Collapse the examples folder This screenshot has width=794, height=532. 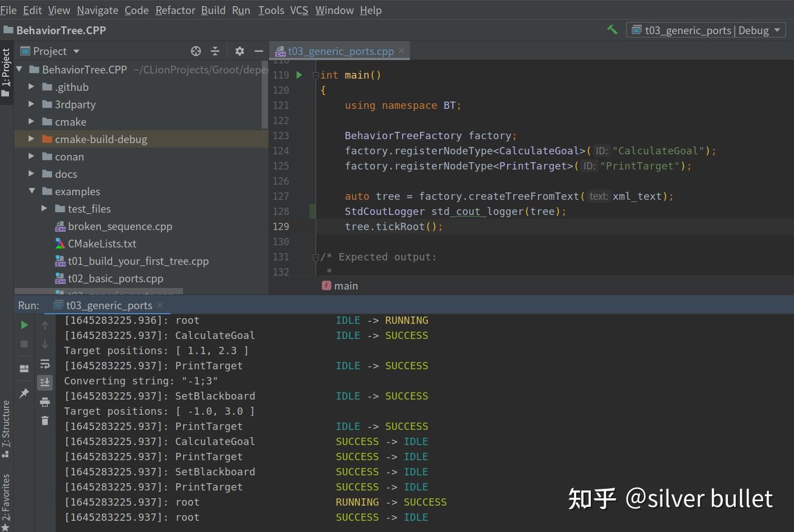point(31,191)
